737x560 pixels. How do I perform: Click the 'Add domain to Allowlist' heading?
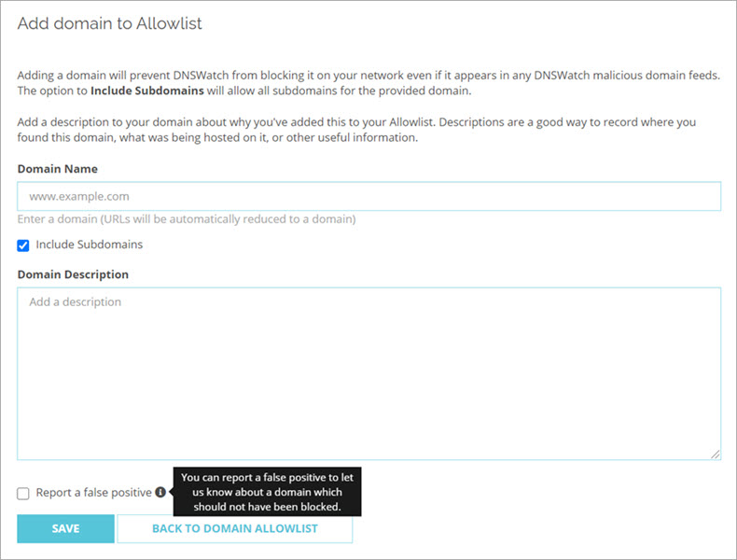pos(109,23)
